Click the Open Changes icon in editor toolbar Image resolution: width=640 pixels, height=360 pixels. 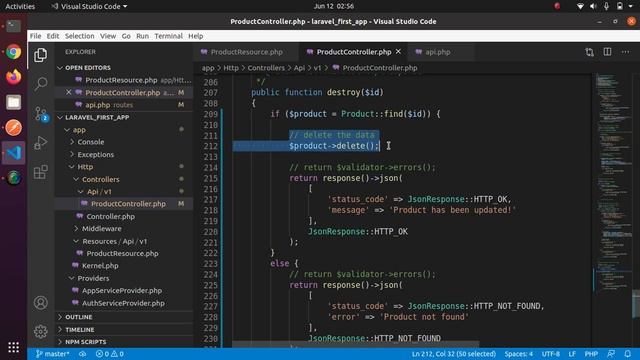pos(589,52)
